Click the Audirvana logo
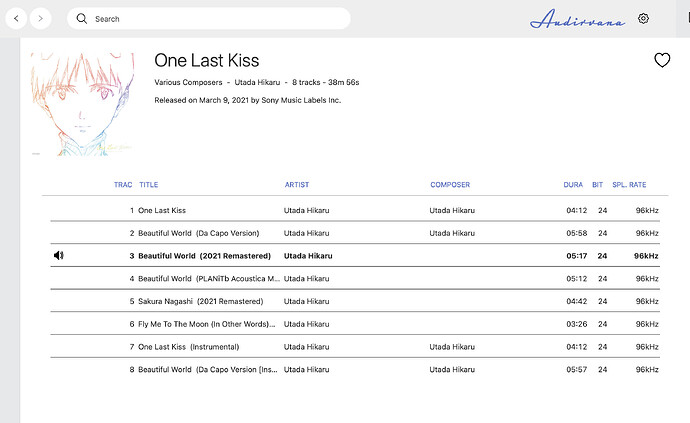 [x=576, y=19]
